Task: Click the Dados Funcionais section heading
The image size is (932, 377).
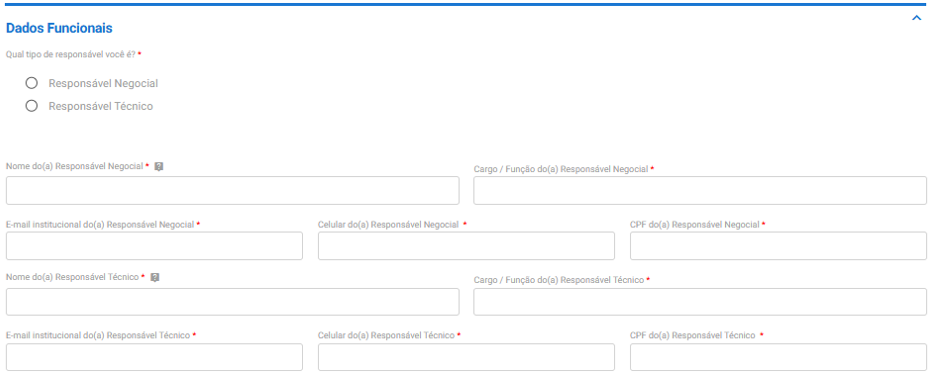Action: pos(59,28)
